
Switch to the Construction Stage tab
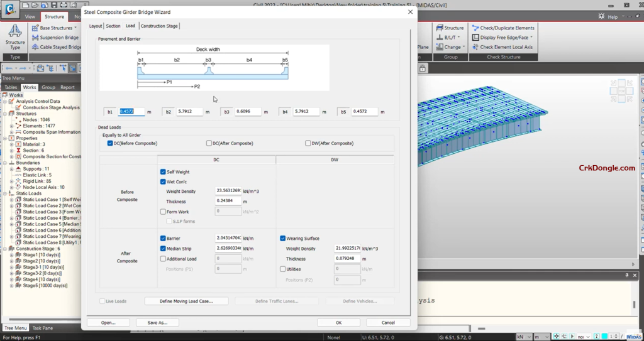coord(159,26)
